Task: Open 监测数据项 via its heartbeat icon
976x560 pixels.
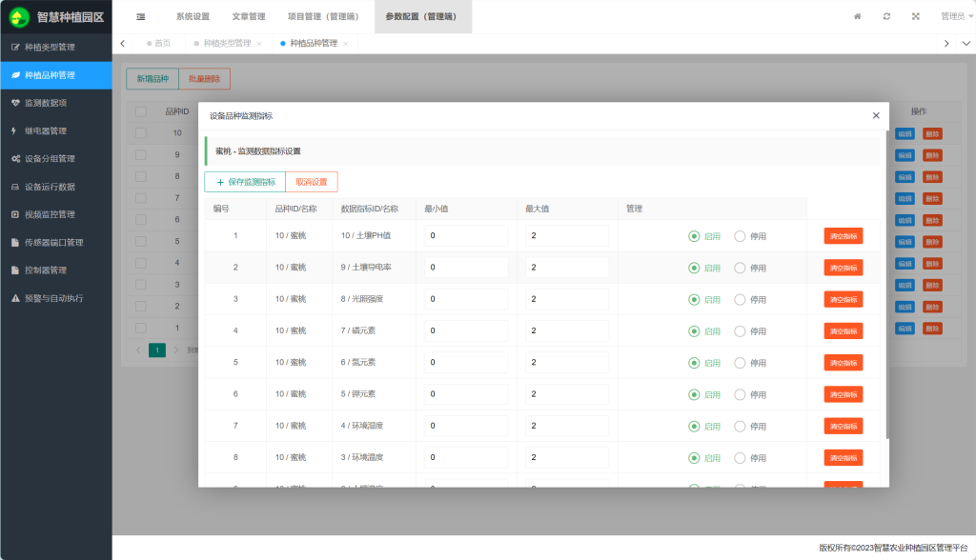Action: 15,103
